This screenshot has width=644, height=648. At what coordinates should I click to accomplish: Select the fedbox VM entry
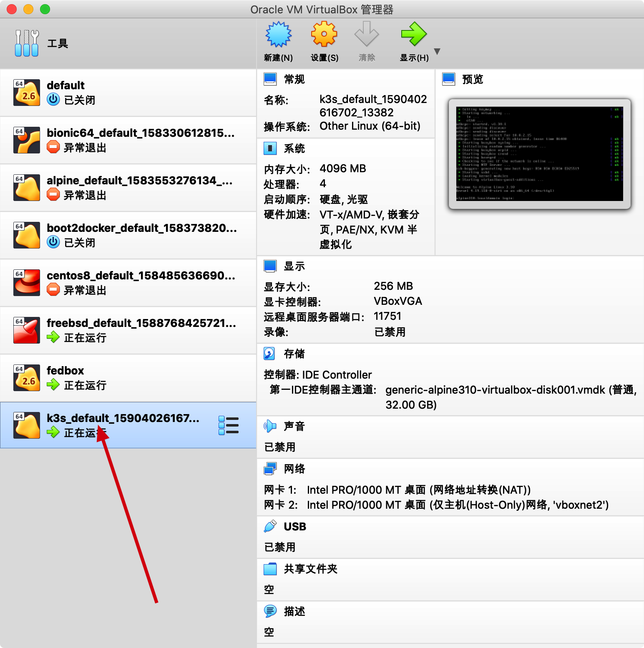(128, 378)
